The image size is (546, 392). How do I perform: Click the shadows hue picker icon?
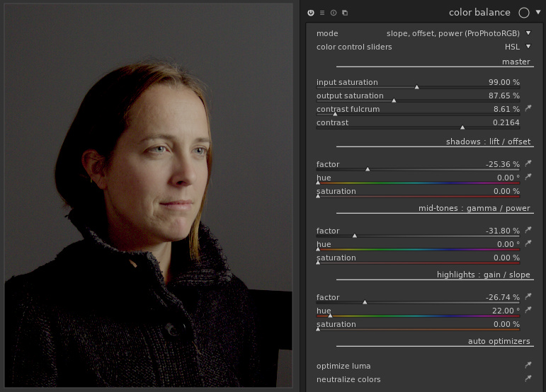(528, 177)
